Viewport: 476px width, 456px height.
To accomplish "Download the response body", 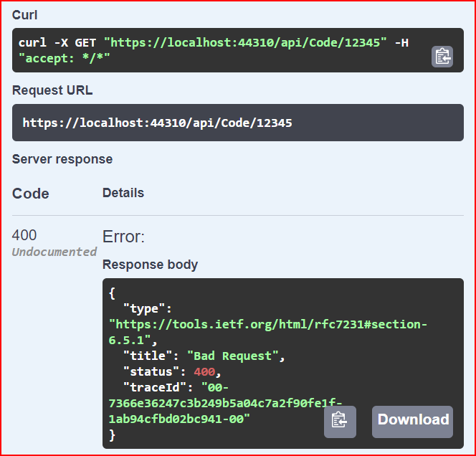I will point(412,422).
